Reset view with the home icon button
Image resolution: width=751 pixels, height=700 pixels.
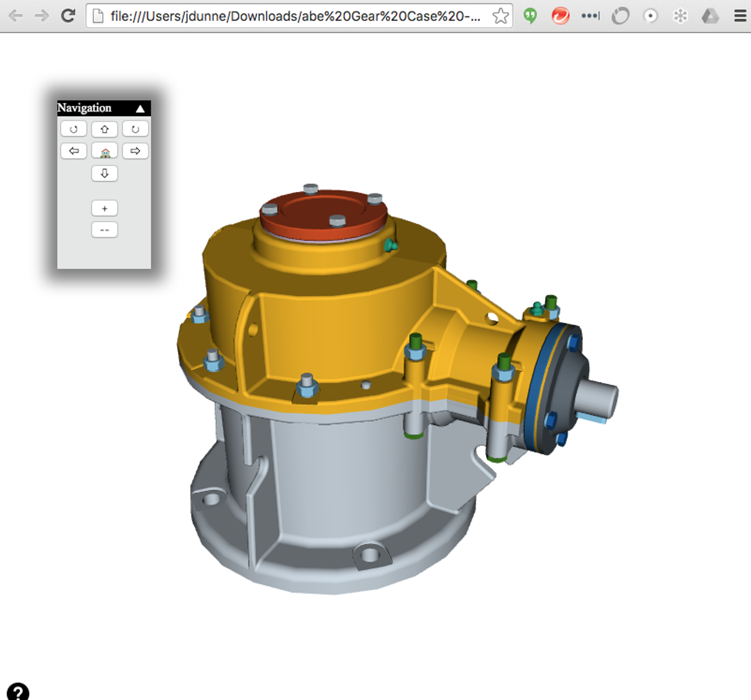[x=104, y=151]
